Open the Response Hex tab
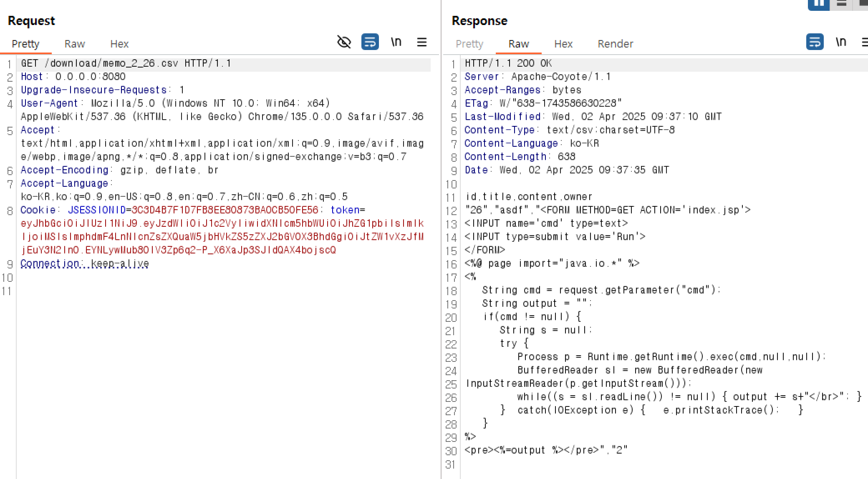Viewport: 868px width, 479px height. pyautogui.click(x=563, y=44)
